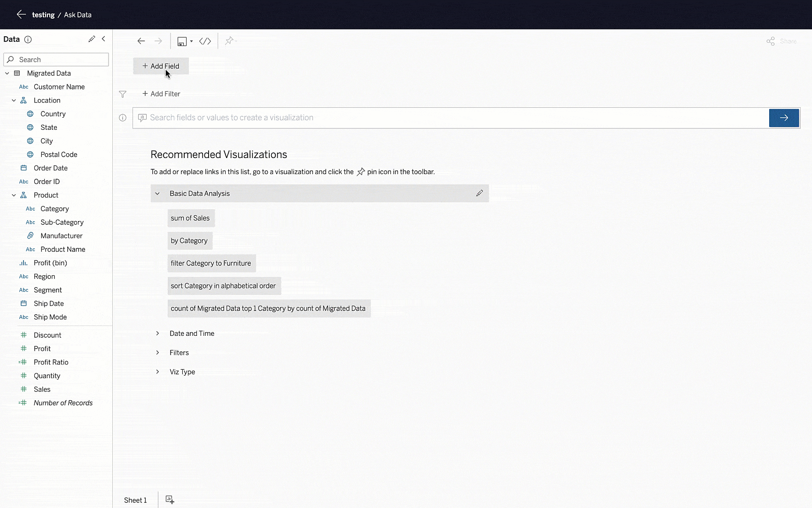Edit the Basic Data Analysis section with pencil
The image size is (812, 508).
479,193
